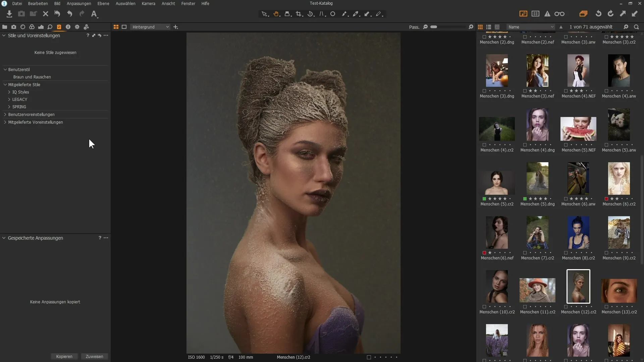The height and width of the screenshot is (362, 644).
Task: Rotate image left with counterclockwise icon
Action: (x=598, y=14)
